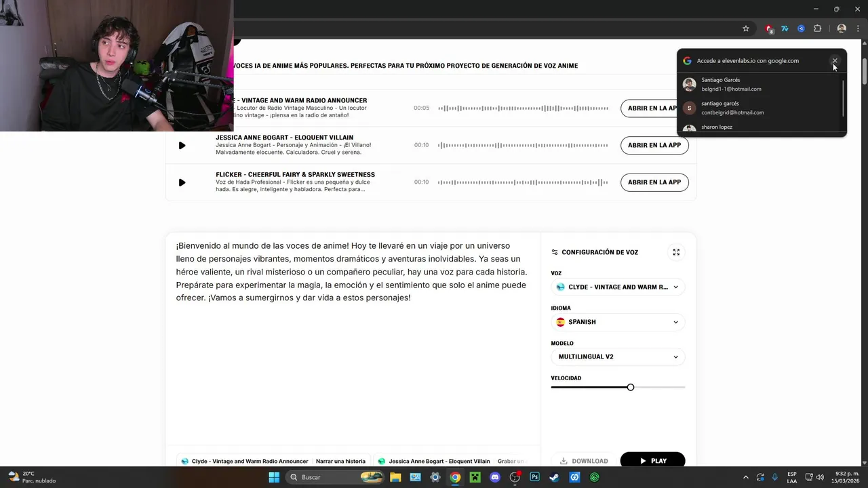
Task: Click the Download button
Action: pyautogui.click(x=583, y=461)
